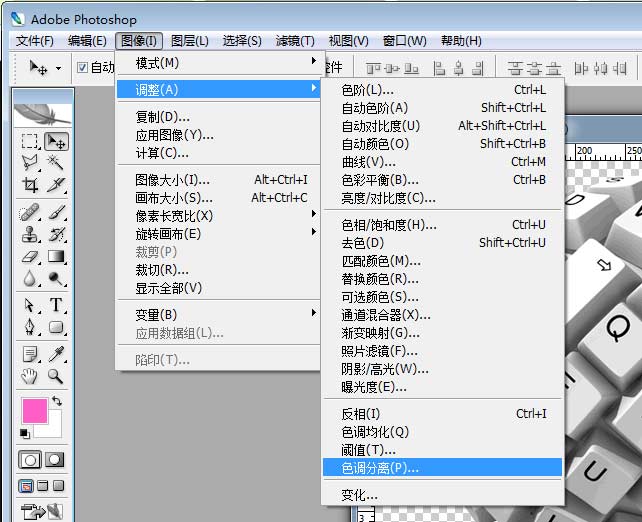Switch to Standard Screen mode

[x=26, y=486]
